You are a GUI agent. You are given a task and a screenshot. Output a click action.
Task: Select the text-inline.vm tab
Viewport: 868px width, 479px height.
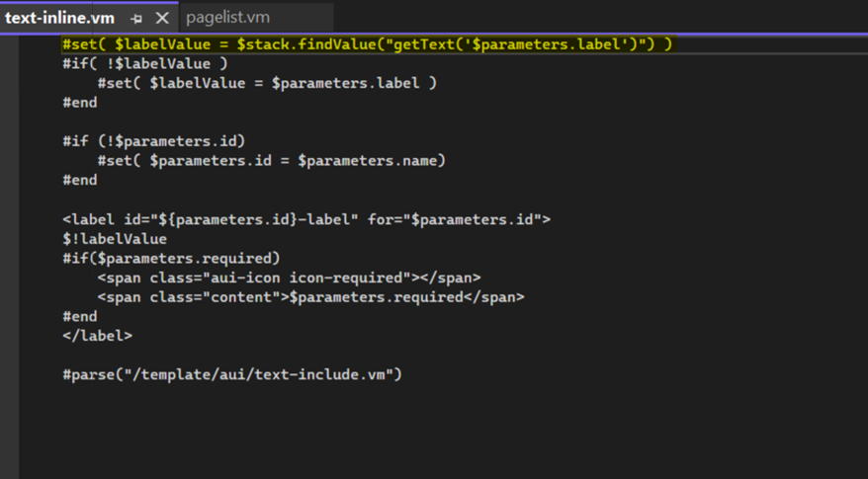[x=59, y=18]
